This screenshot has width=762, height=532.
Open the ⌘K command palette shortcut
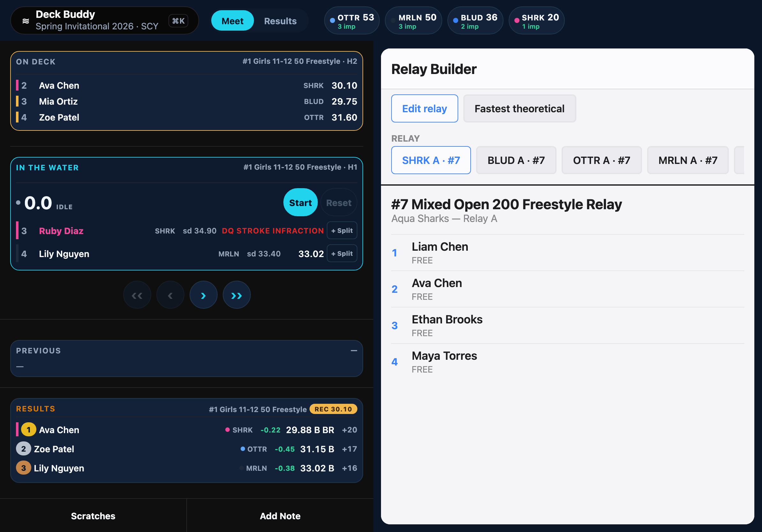click(178, 21)
